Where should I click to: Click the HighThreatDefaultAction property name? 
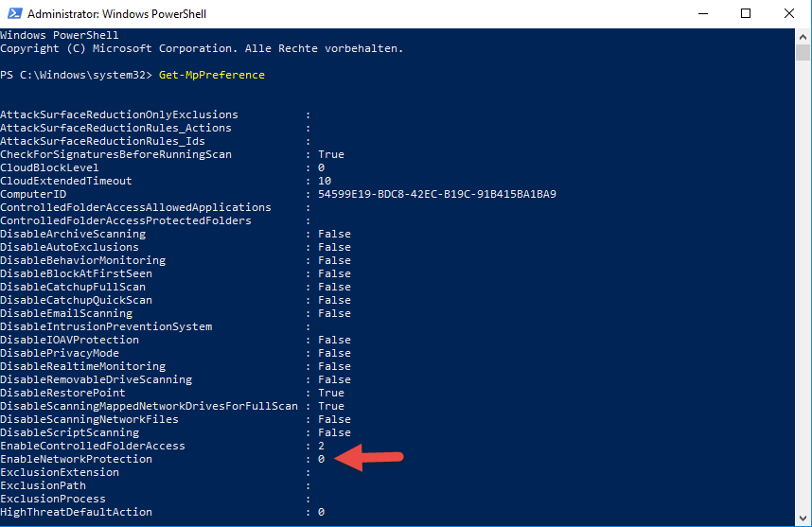coord(76,512)
